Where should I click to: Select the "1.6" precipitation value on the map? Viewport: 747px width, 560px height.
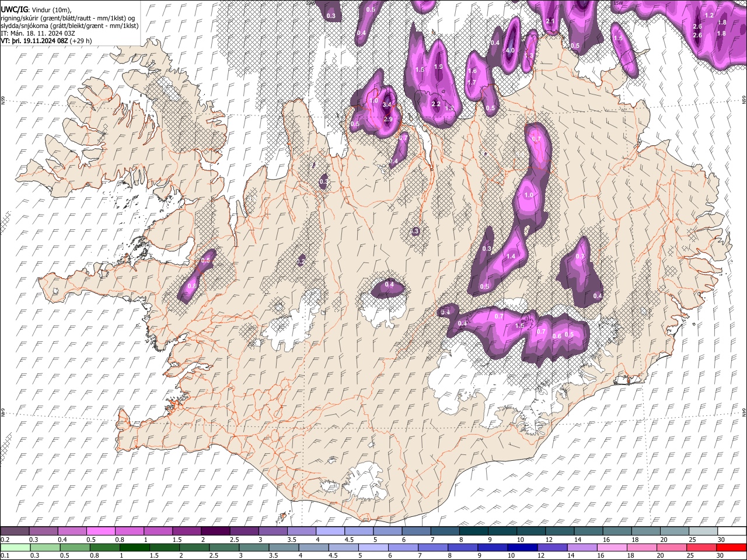coord(472,71)
